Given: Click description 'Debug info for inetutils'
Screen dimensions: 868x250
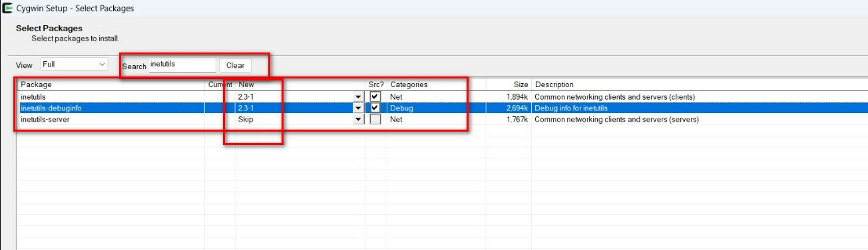Looking at the screenshot, I should [571, 108].
